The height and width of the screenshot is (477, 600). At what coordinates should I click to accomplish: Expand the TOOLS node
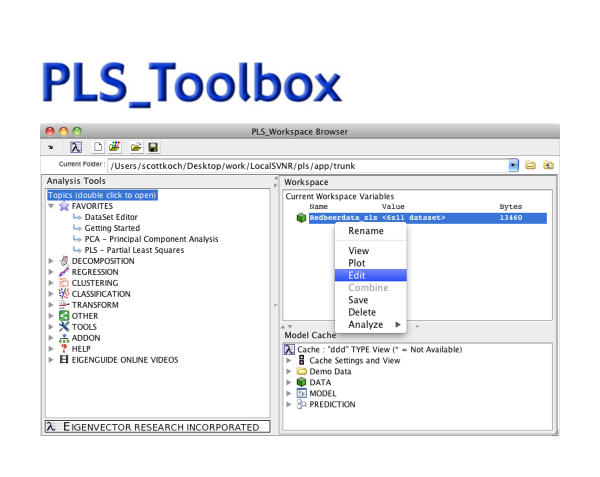click(51, 327)
